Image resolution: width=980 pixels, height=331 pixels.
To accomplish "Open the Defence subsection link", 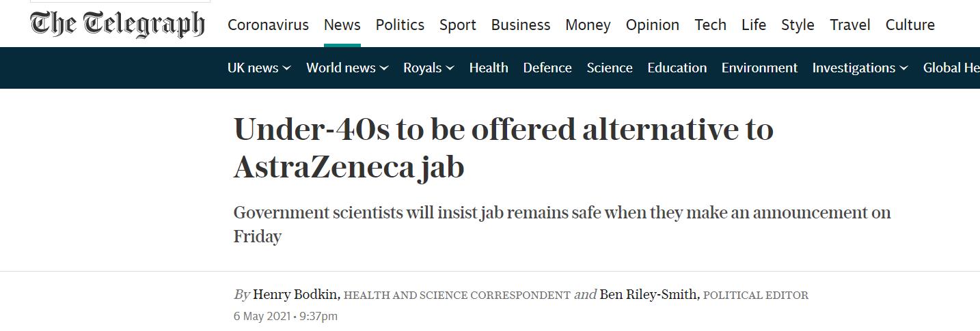I will 547,68.
